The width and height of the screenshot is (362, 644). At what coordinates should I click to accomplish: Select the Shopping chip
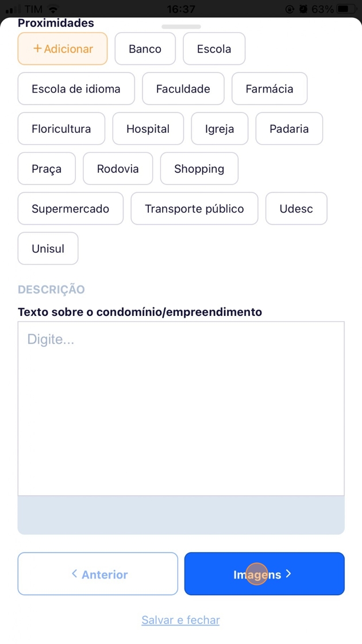click(199, 169)
